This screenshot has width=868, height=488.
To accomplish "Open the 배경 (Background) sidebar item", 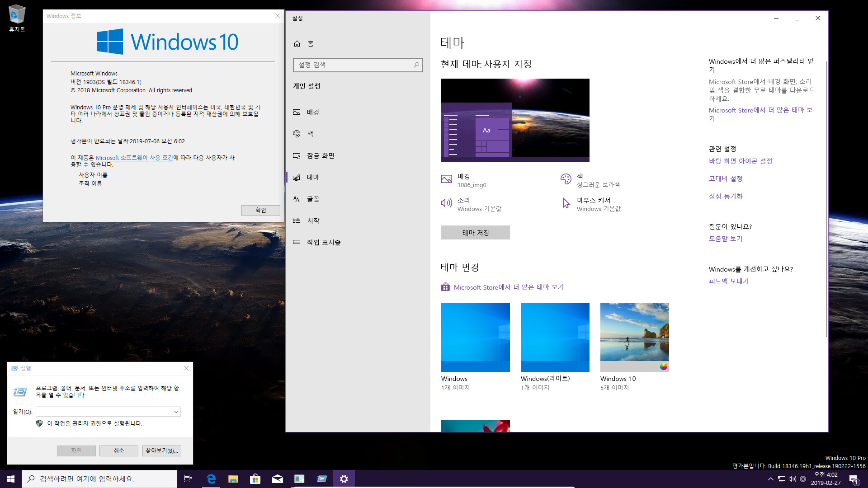I will pyautogui.click(x=358, y=112).
